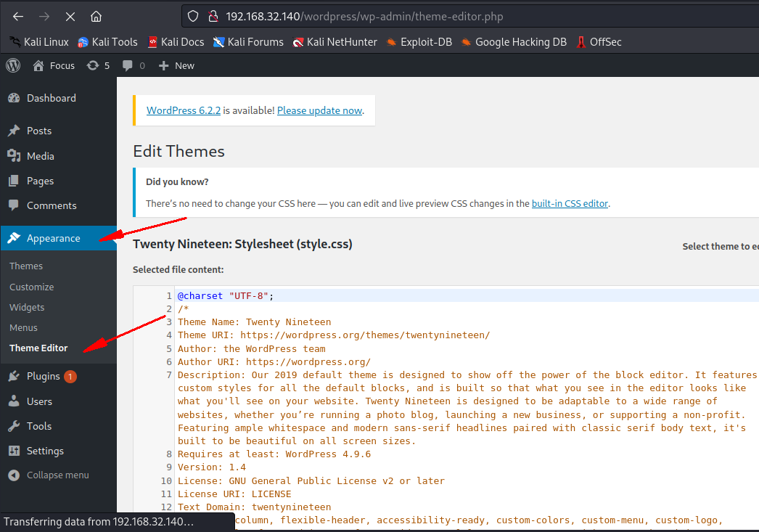Open the Pages menu

[58, 181]
